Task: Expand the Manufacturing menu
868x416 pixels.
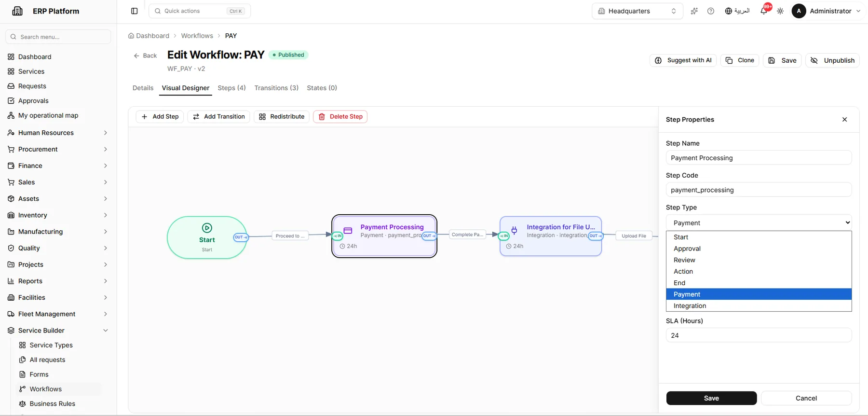Action: 57,232
